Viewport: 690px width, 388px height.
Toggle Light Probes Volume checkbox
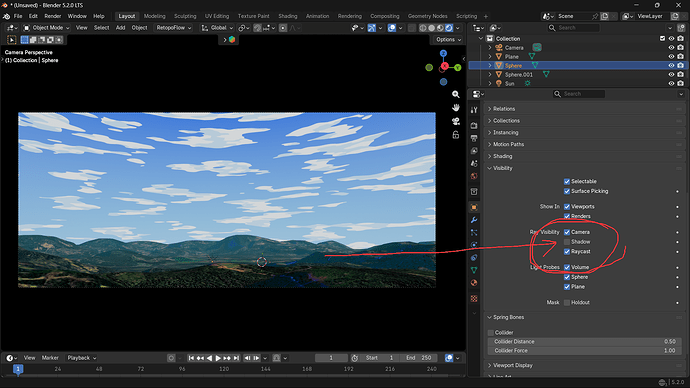coord(567,267)
